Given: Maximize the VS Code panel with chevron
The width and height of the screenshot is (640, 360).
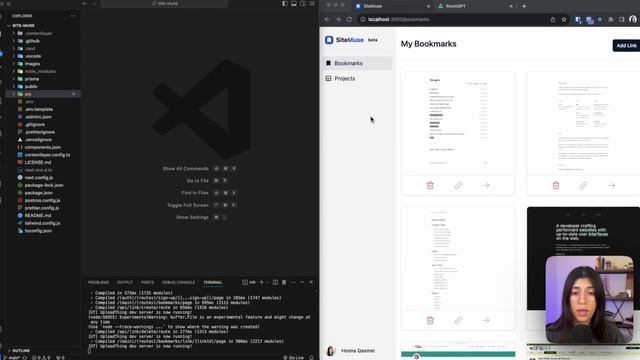Looking at the screenshot, I should coord(302,282).
